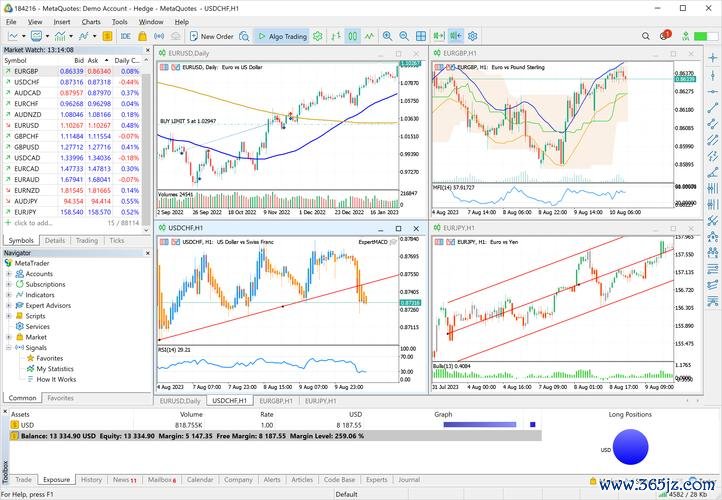Open the search magnifier at top right
This screenshot has width=722, height=500.
click(646, 36)
